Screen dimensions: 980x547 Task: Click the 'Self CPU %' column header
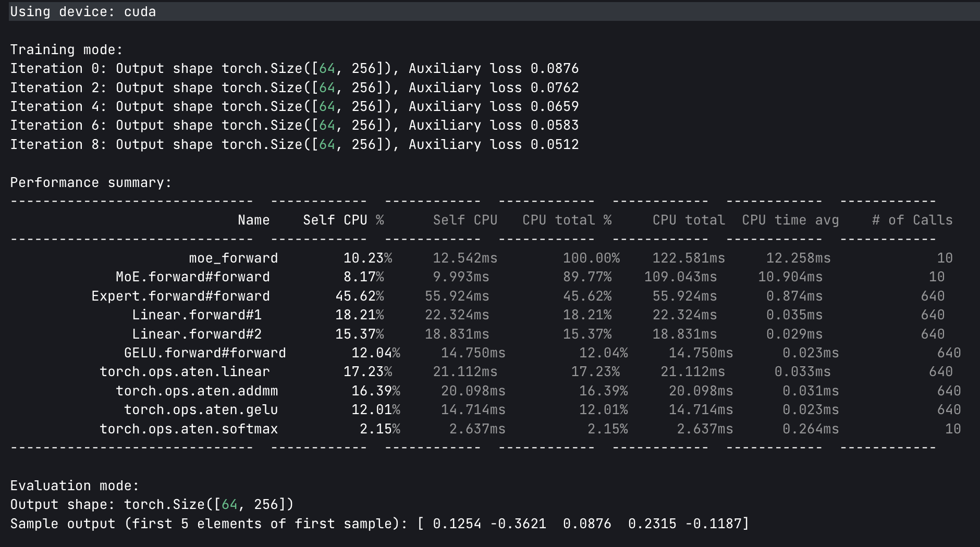343,220
